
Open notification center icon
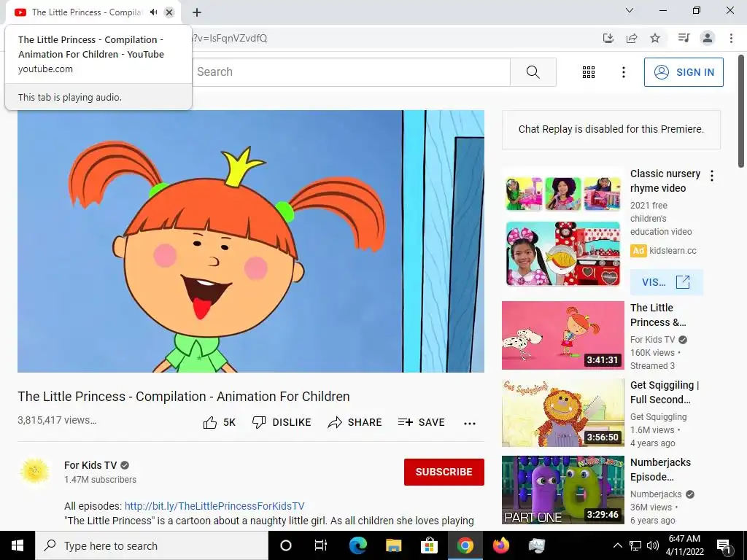724,545
